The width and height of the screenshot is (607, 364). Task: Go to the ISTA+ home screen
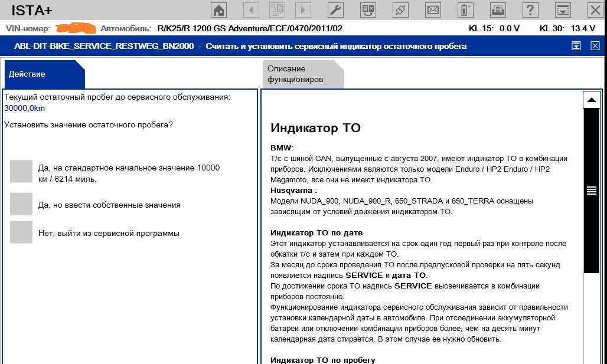[219, 10]
